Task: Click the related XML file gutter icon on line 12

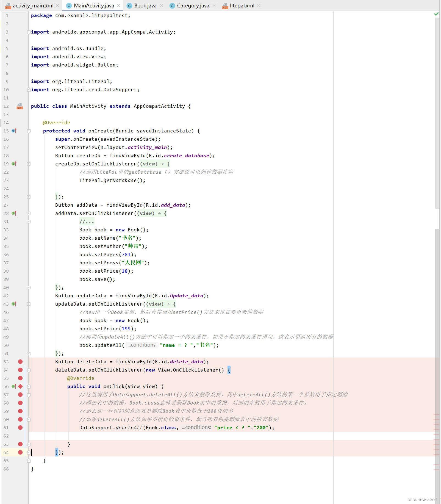Action: [20, 106]
